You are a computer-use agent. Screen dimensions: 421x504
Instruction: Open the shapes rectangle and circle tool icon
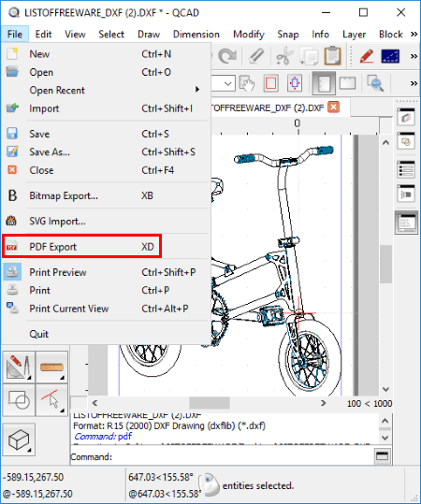pos(19,400)
